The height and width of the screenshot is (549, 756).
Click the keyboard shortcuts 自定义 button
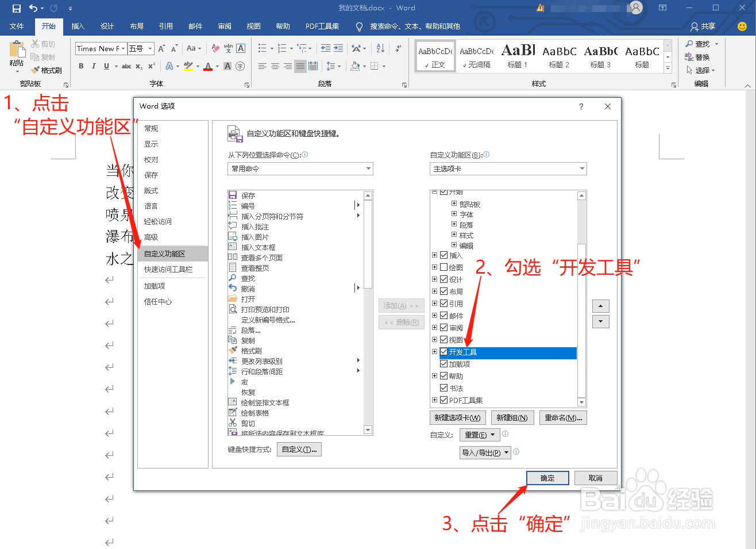pos(299,450)
